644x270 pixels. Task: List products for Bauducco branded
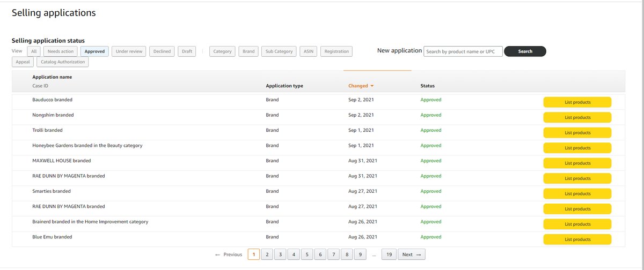click(577, 102)
